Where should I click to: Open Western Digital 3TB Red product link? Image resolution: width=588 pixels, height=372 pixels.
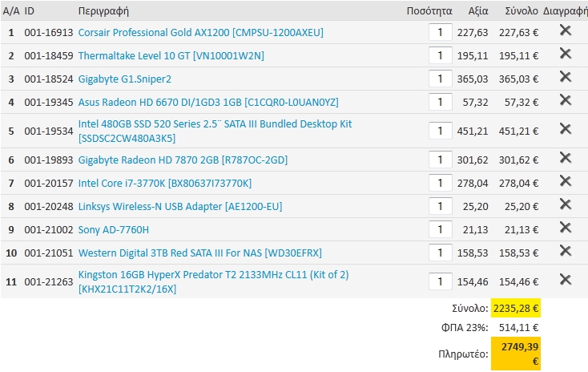point(200,253)
